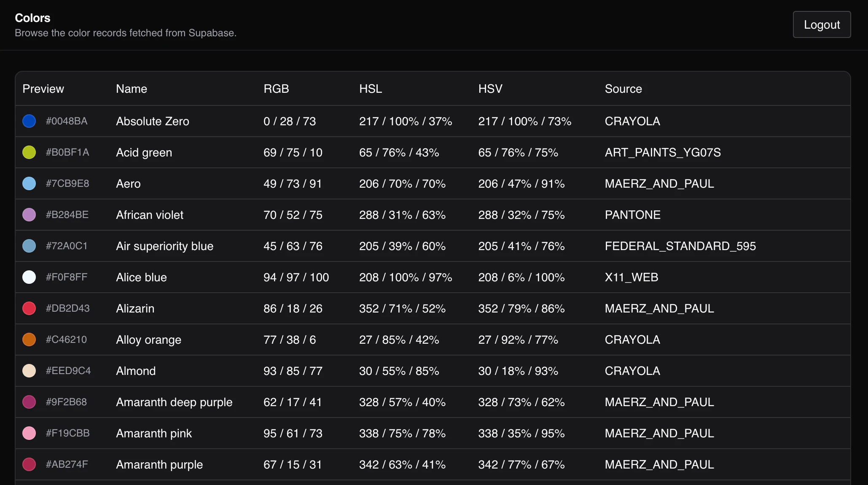The width and height of the screenshot is (868, 485).
Task: Select the hex code #0048BA
Action: 67,121
